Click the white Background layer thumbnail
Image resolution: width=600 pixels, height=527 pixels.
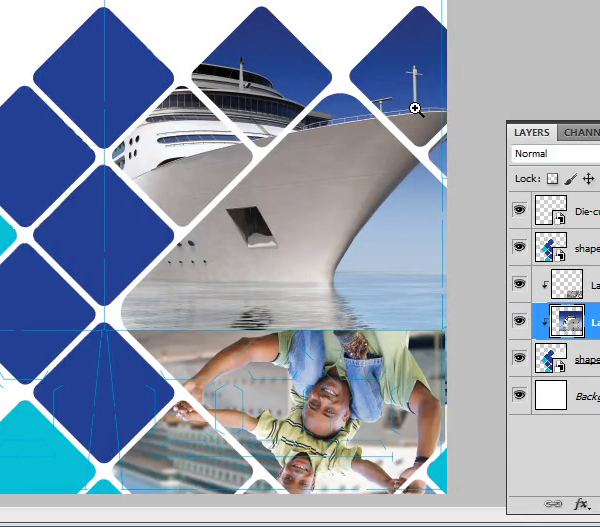[551, 395]
